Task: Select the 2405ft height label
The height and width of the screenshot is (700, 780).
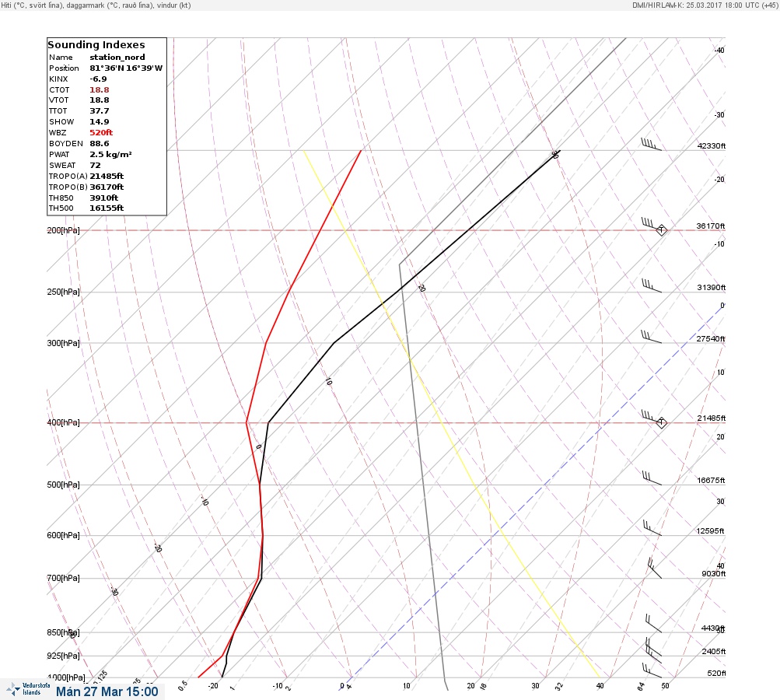Action: (714, 652)
